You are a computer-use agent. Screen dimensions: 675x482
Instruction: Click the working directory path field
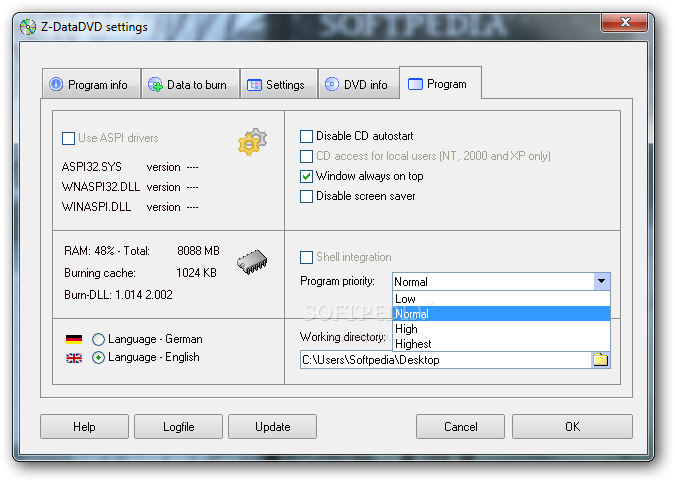[x=446, y=360]
